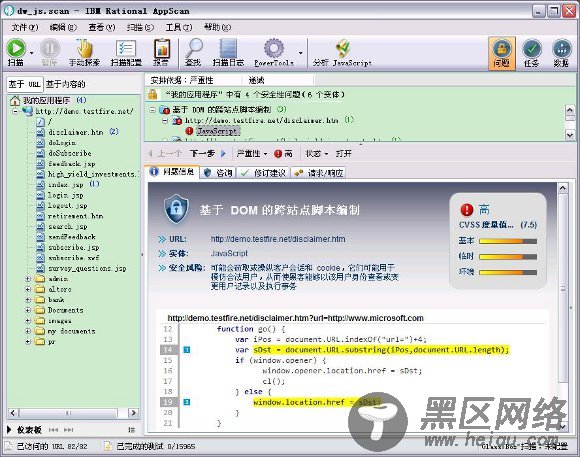Screen dimensions: 580x457
Task: Select login.jsp in the URL tree
Action: pos(65,195)
